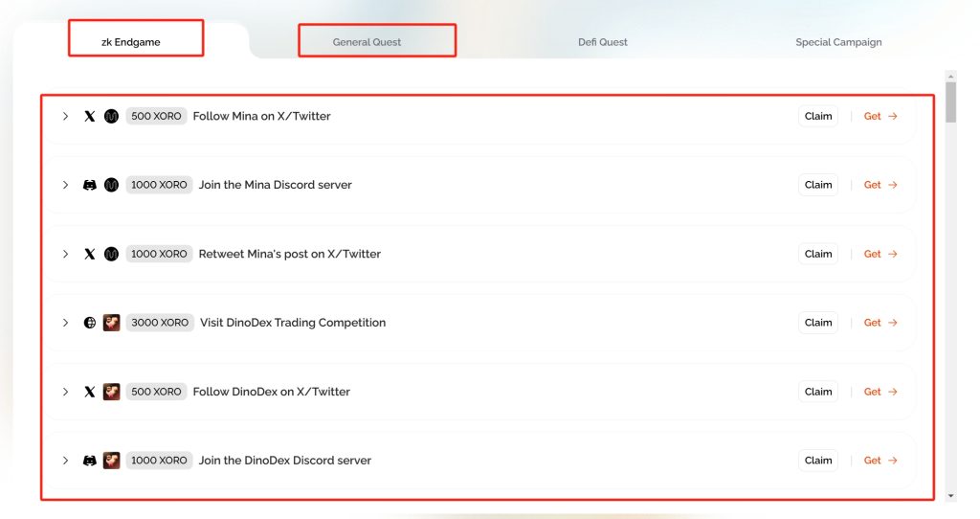980x519 pixels.
Task: Claim reward for Follow DinoDex on X/Twitter
Action: pos(818,392)
